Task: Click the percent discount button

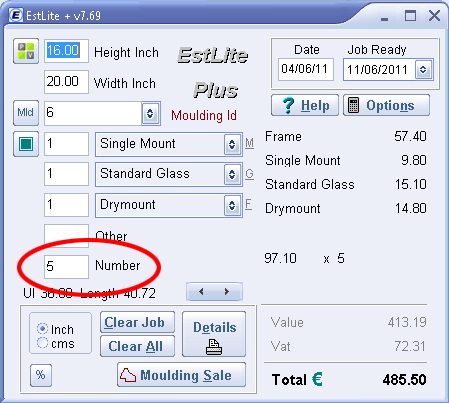Action: pyautogui.click(x=41, y=375)
